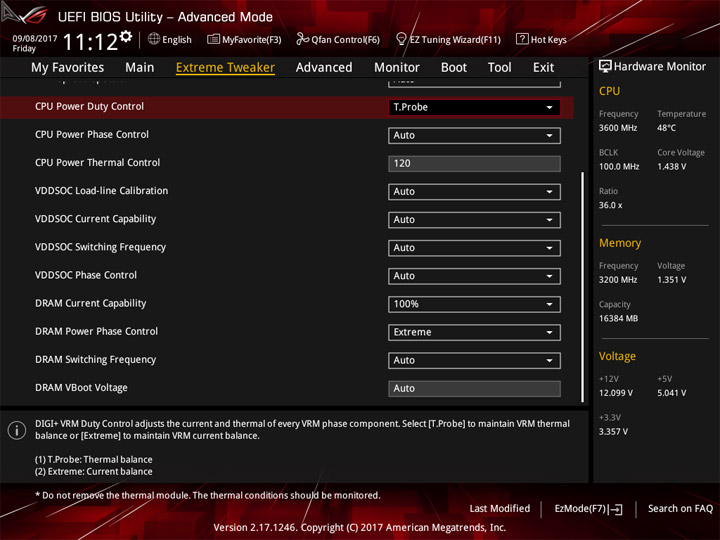
Task: Select the DRAM Power Phase Control label
Action: coord(96,332)
